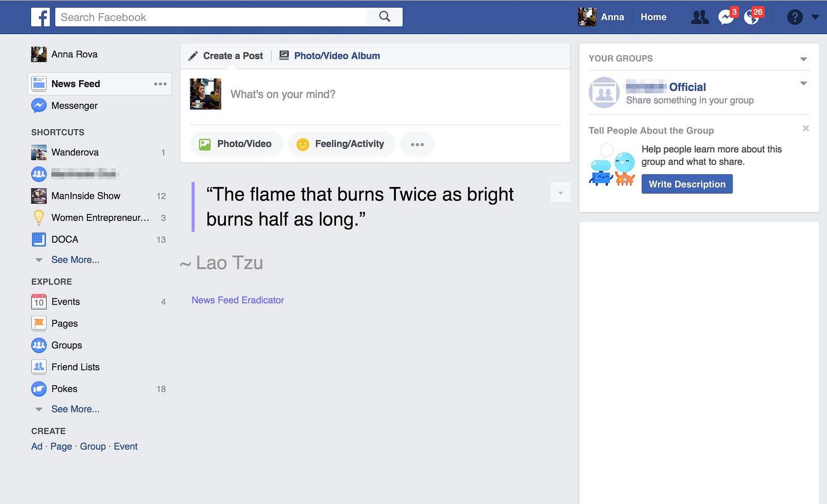Click the Lao Tzu attribution text

point(221,263)
